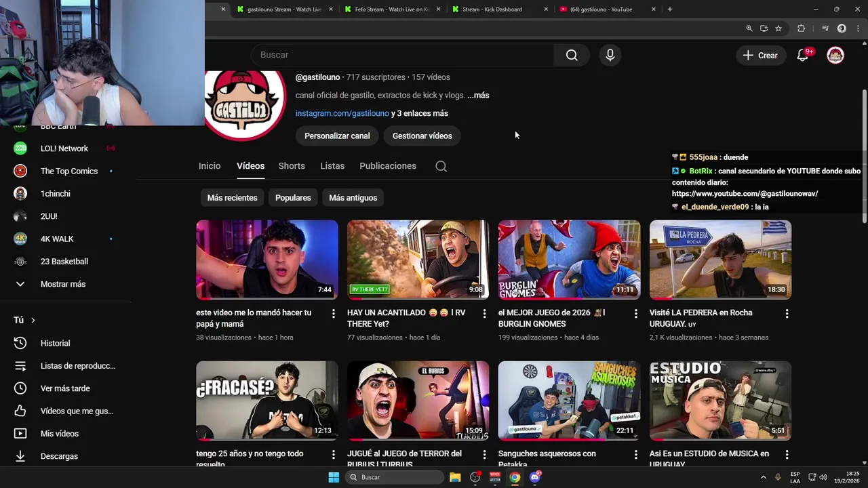The height and width of the screenshot is (488, 868).
Task: Filter videos by Populares
Action: 293,198
